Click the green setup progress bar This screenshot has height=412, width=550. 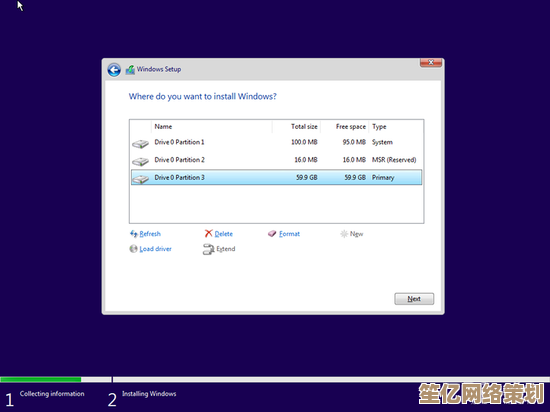coord(41,379)
